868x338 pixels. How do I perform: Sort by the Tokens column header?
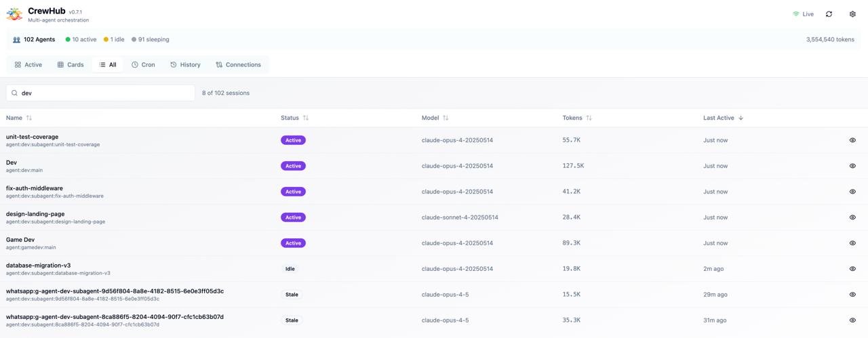577,118
